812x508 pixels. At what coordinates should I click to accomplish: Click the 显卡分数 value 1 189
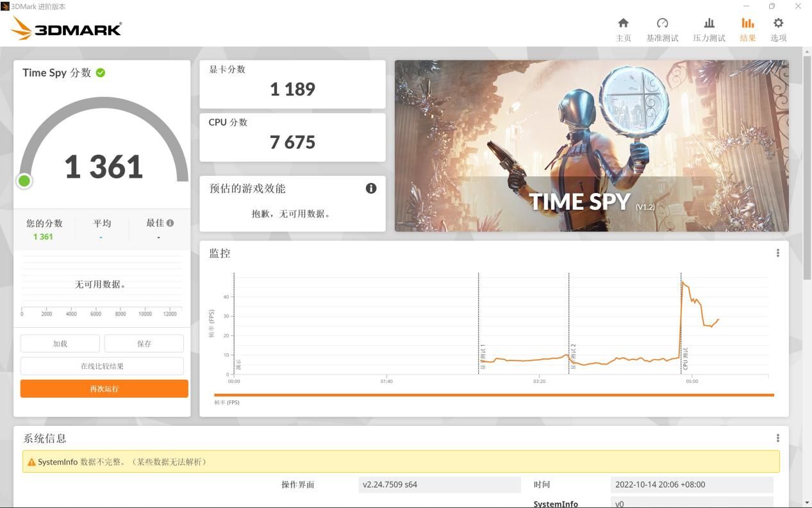(x=292, y=89)
